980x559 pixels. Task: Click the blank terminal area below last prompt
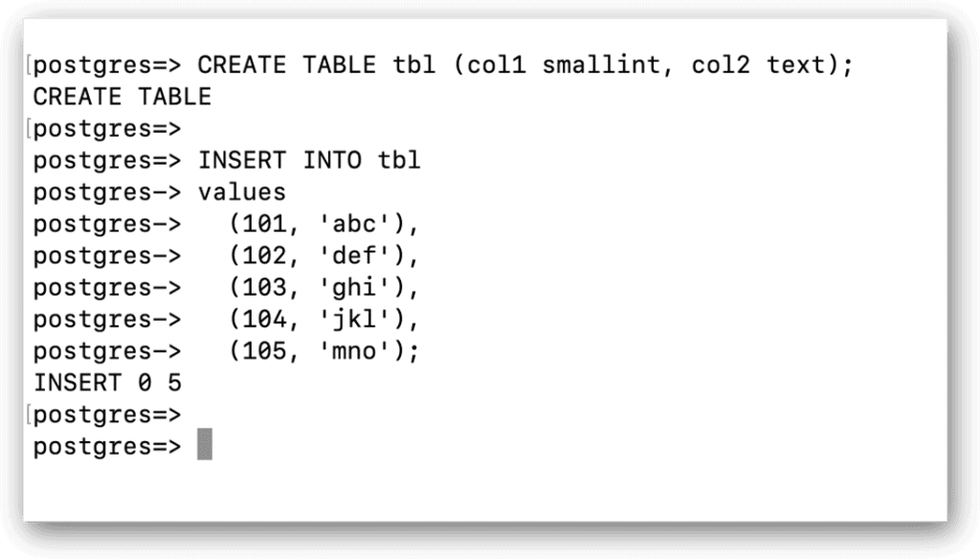(x=485, y=493)
